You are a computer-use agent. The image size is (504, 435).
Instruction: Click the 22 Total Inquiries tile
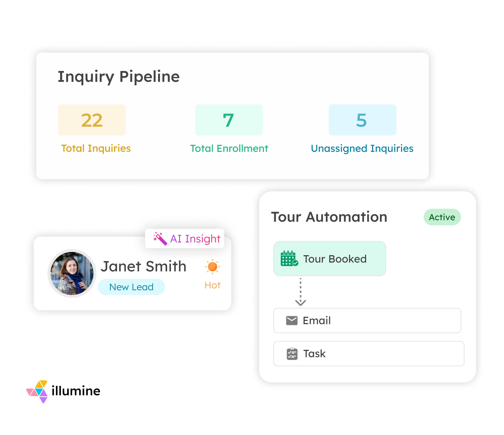(x=92, y=120)
